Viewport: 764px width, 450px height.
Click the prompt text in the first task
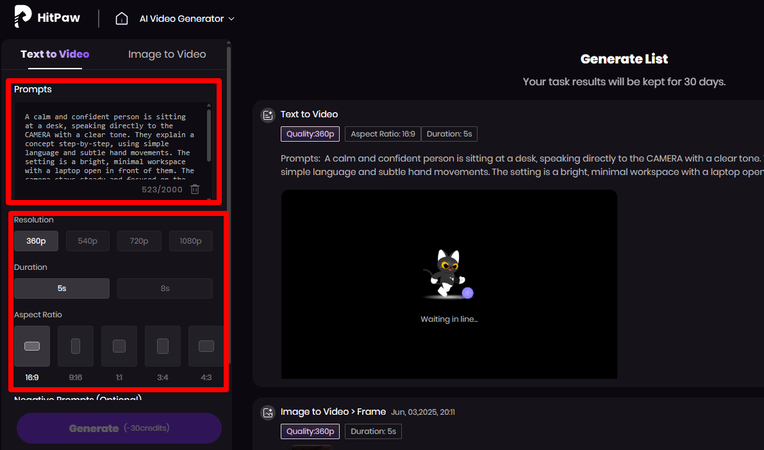pos(522,165)
